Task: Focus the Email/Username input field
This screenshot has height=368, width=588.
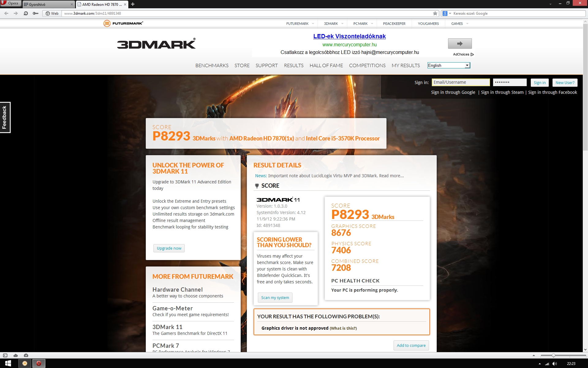Action: click(x=461, y=82)
